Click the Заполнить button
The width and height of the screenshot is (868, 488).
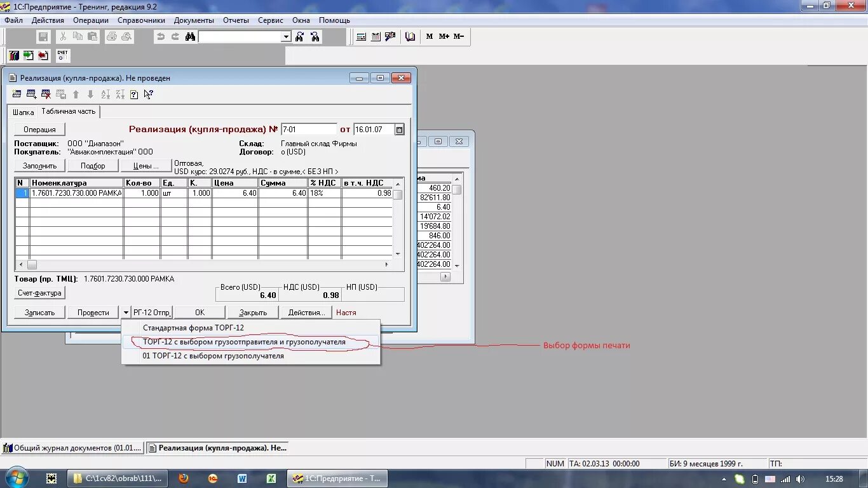tap(39, 166)
